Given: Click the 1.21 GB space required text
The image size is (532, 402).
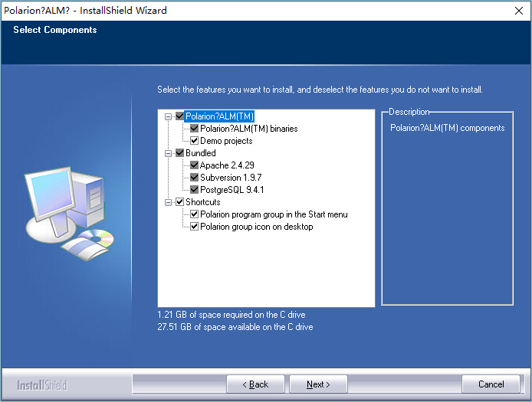Looking at the screenshot, I should coord(232,315).
